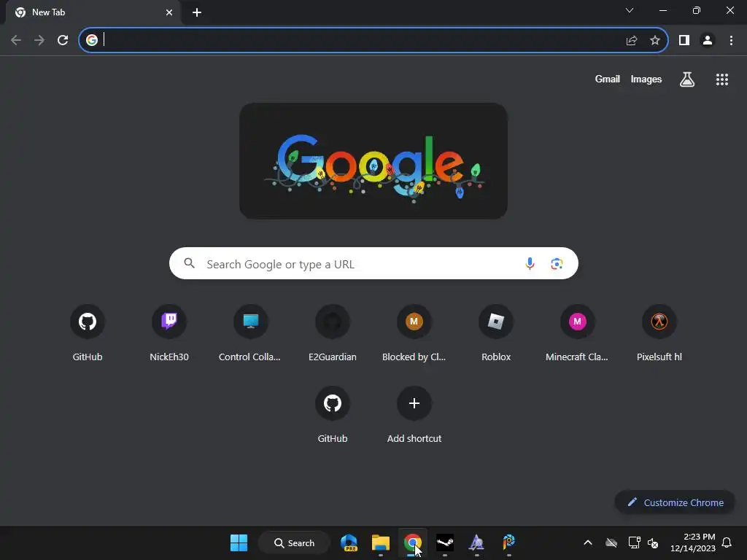Open the Images link

tap(646, 79)
